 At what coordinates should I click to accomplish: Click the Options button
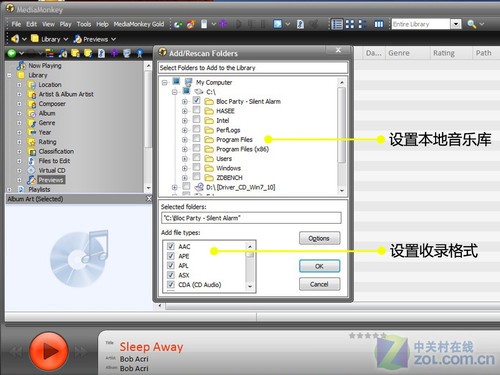point(320,238)
